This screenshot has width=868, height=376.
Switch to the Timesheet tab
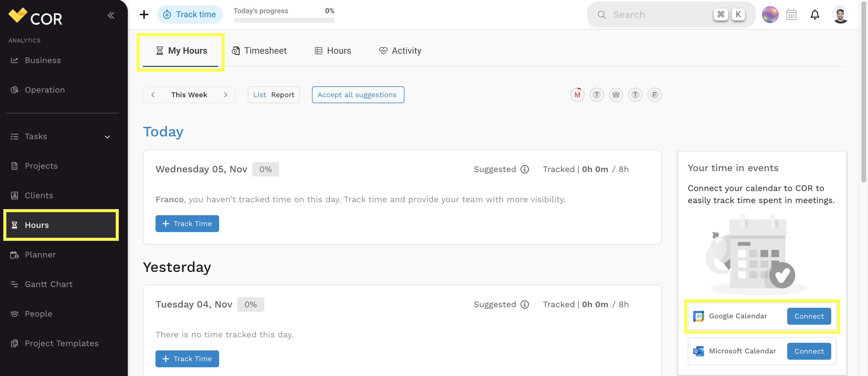pos(259,51)
